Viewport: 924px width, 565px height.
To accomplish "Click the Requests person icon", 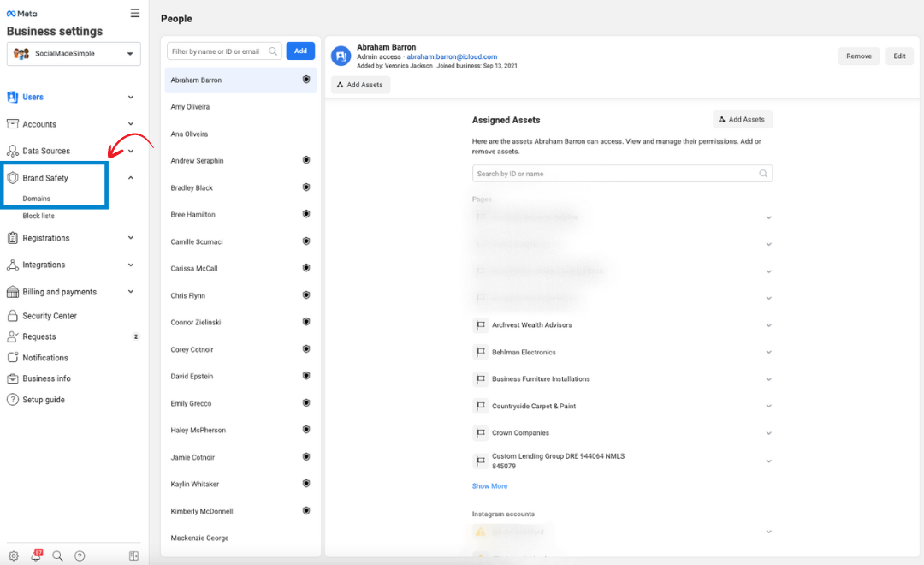I will coord(12,336).
